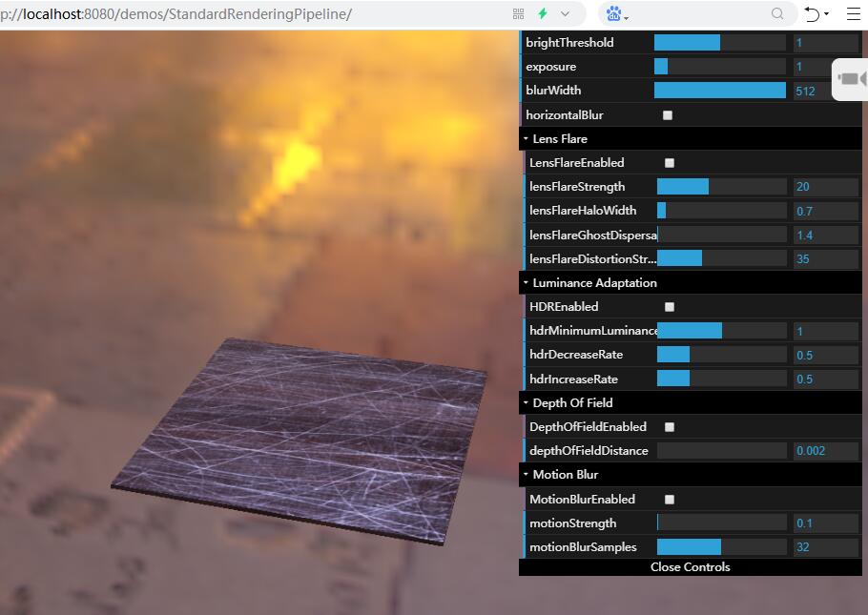Click the magnifier search icon
868x615 pixels.
(777, 14)
